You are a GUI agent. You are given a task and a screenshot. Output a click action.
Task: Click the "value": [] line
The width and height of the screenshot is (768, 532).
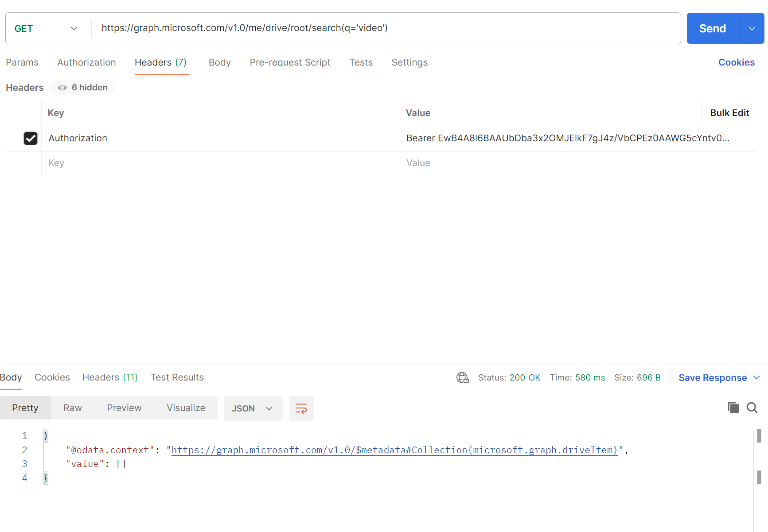coord(96,464)
